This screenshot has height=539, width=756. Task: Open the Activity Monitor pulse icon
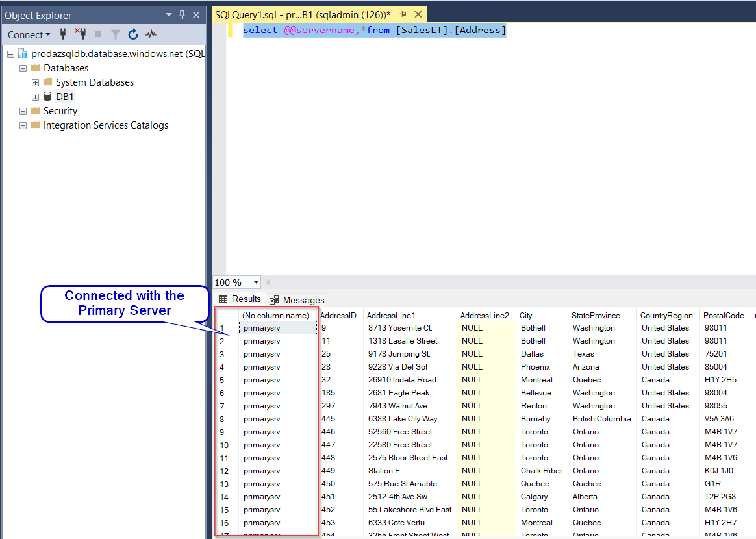click(151, 34)
